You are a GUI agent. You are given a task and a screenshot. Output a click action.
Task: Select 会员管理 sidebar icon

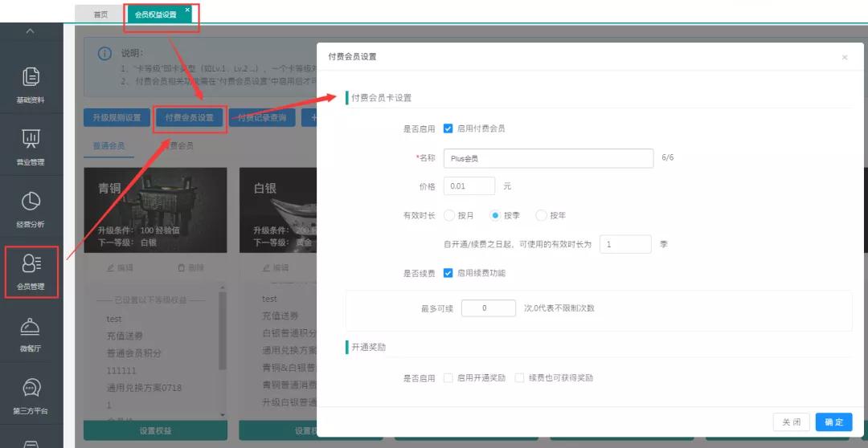pos(31,264)
